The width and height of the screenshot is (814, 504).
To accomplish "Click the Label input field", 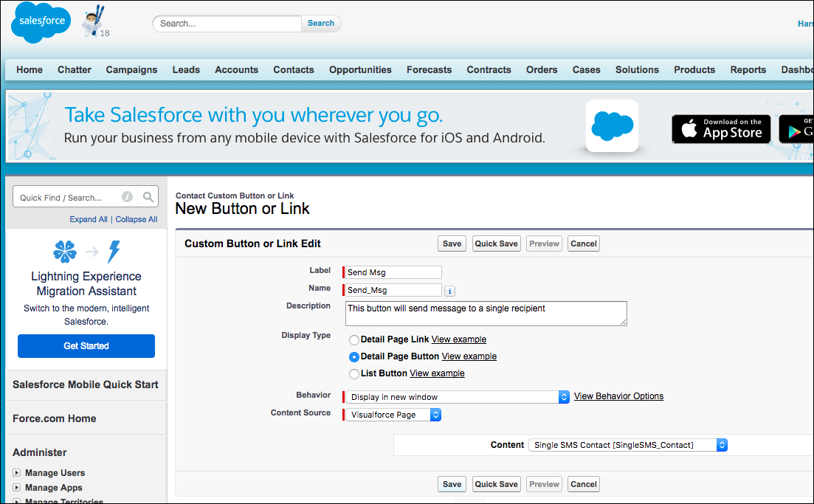I will pos(393,272).
